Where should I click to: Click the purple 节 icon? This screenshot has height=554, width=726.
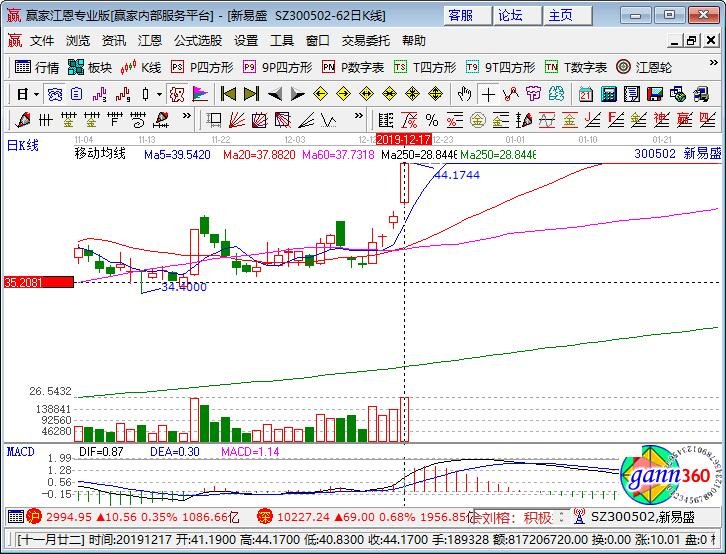point(533,95)
